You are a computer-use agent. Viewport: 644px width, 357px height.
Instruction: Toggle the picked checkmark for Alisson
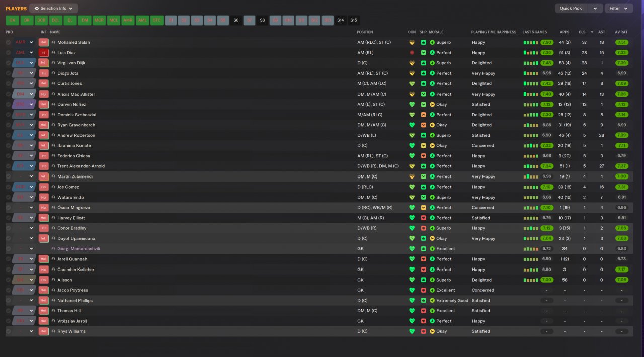tap(9, 280)
